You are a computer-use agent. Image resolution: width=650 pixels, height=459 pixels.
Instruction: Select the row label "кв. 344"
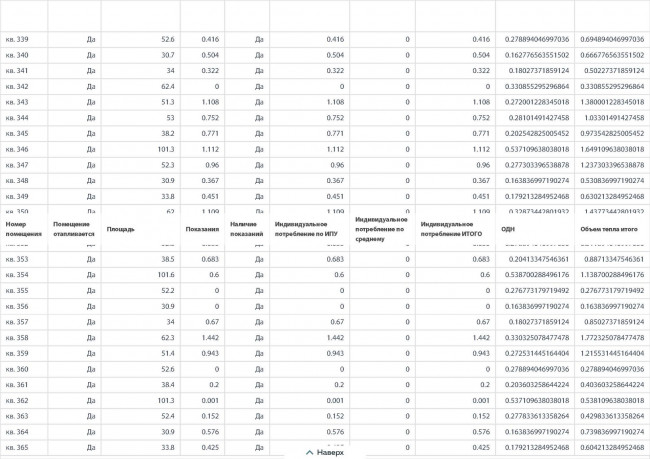(17, 118)
